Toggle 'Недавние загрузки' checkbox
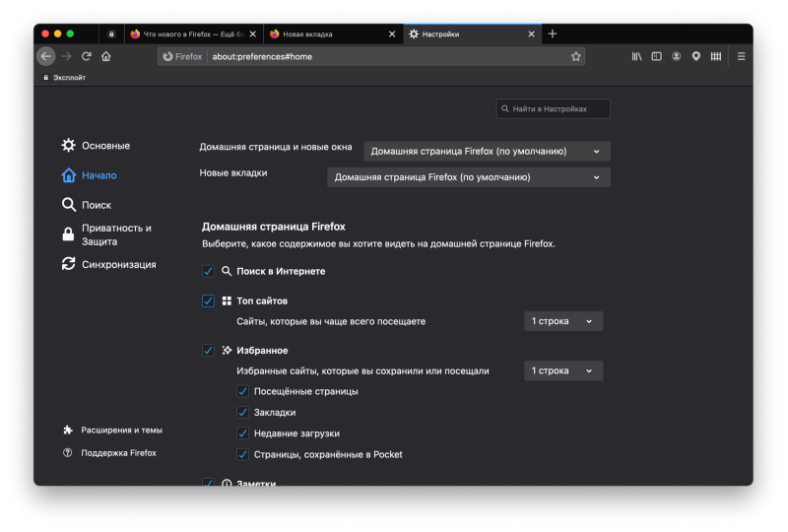 click(x=242, y=433)
